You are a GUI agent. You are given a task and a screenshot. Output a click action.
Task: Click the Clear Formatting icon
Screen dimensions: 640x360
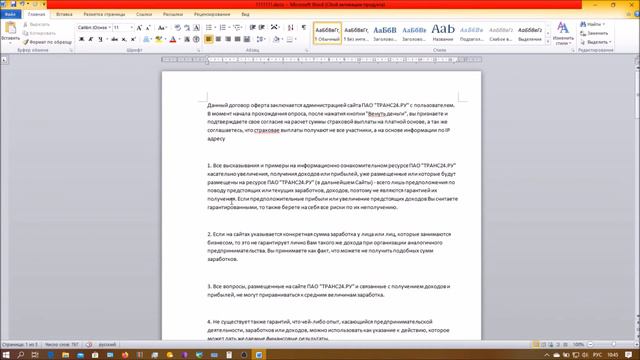(x=178, y=28)
